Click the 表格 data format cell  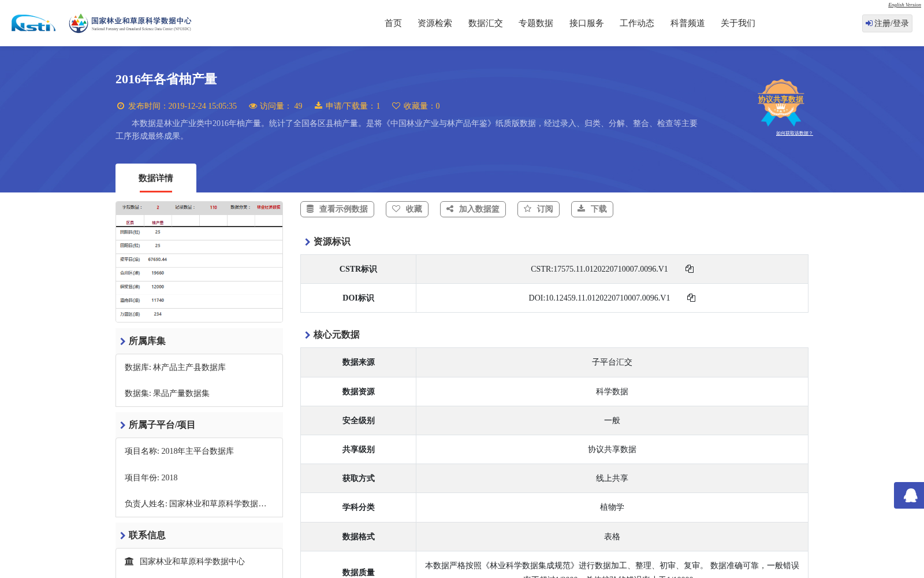pyautogui.click(x=612, y=536)
